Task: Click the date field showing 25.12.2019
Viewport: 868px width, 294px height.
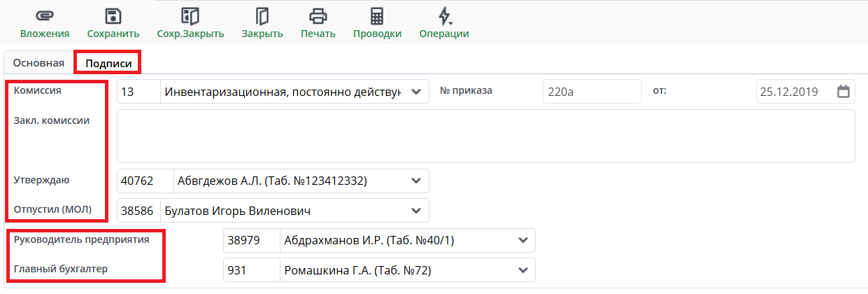Action: pyautogui.click(x=795, y=92)
